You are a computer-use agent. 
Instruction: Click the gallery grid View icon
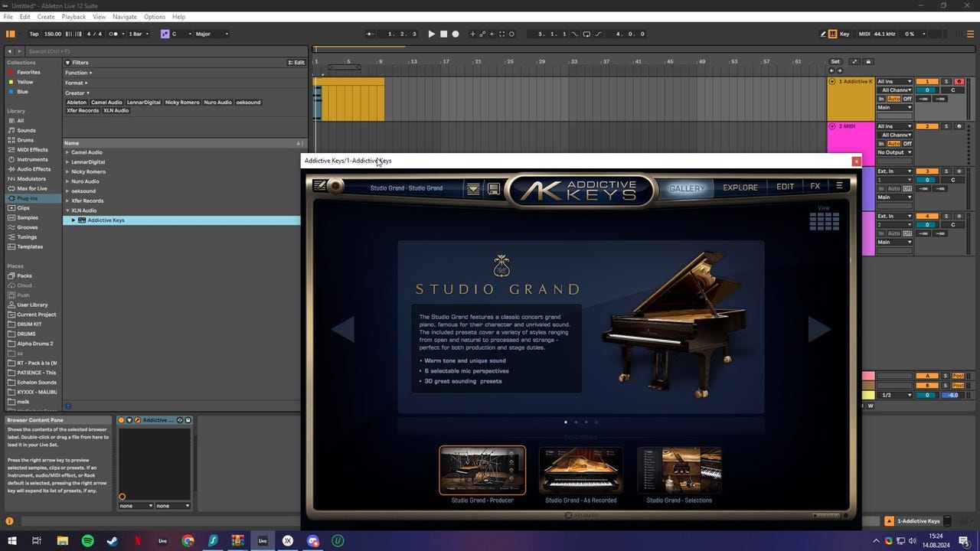click(824, 221)
